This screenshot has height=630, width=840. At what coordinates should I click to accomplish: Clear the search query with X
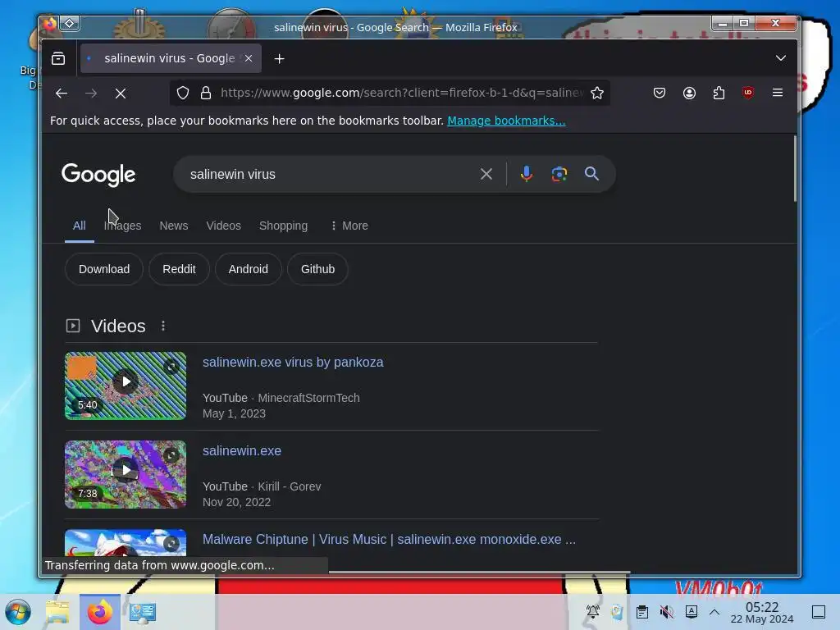486,174
